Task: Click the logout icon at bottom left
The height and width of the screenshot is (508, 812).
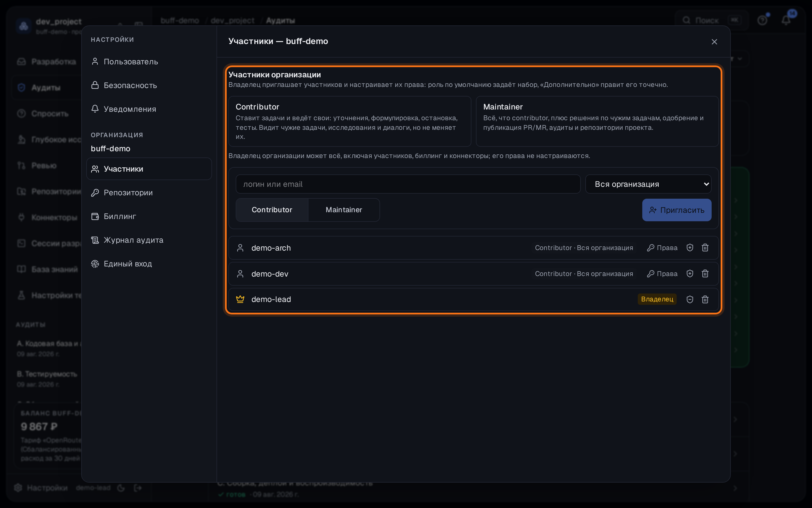Action: [x=138, y=488]
